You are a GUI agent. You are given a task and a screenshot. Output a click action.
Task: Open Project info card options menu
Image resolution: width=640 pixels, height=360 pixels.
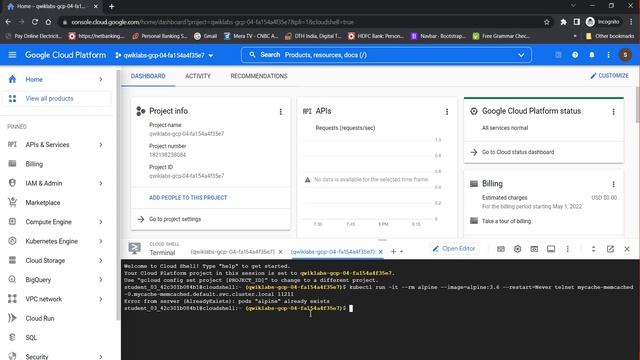click(280, 111)
